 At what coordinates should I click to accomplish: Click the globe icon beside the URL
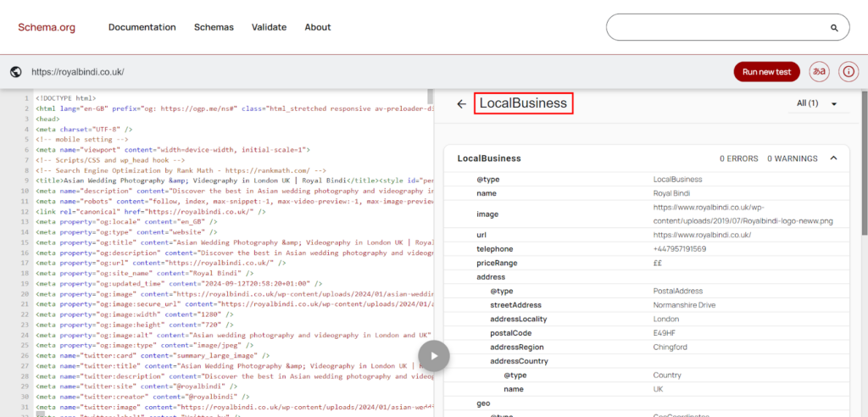[x=16, y=71]
